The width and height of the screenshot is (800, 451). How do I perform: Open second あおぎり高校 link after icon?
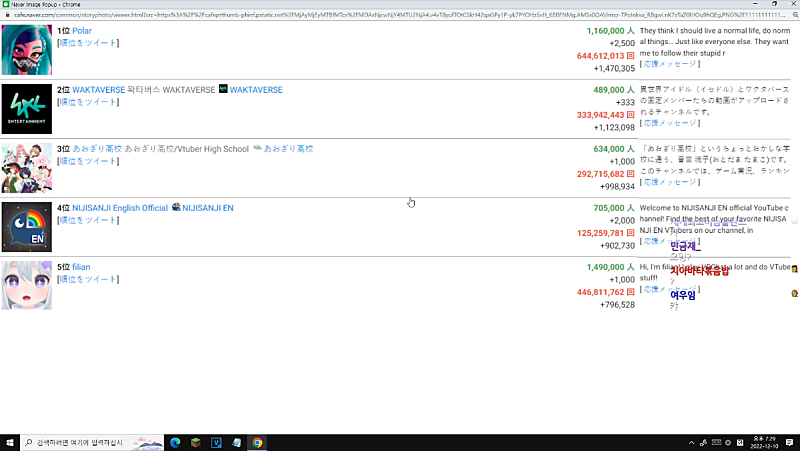pos(288,149)
